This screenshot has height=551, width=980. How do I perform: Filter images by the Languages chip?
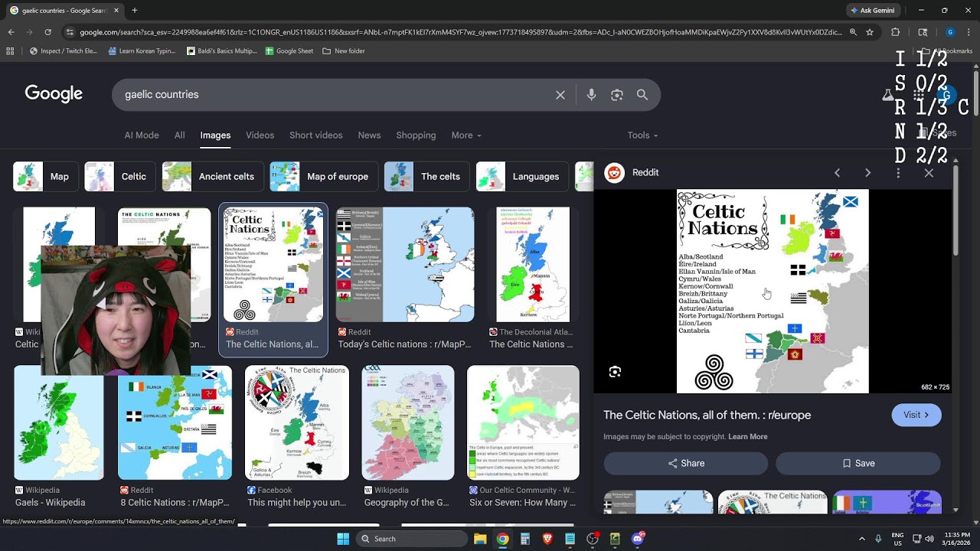522,177
